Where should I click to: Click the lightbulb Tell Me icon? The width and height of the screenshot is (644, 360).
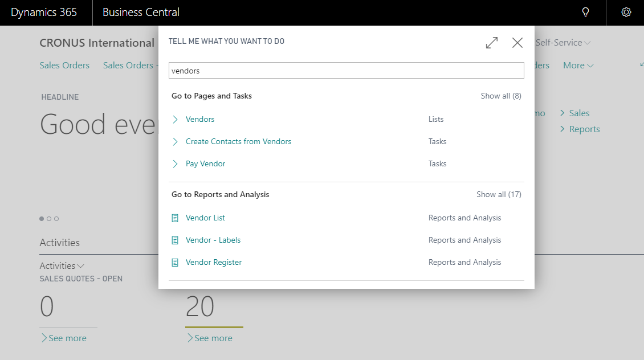click(x=586, y=13)
